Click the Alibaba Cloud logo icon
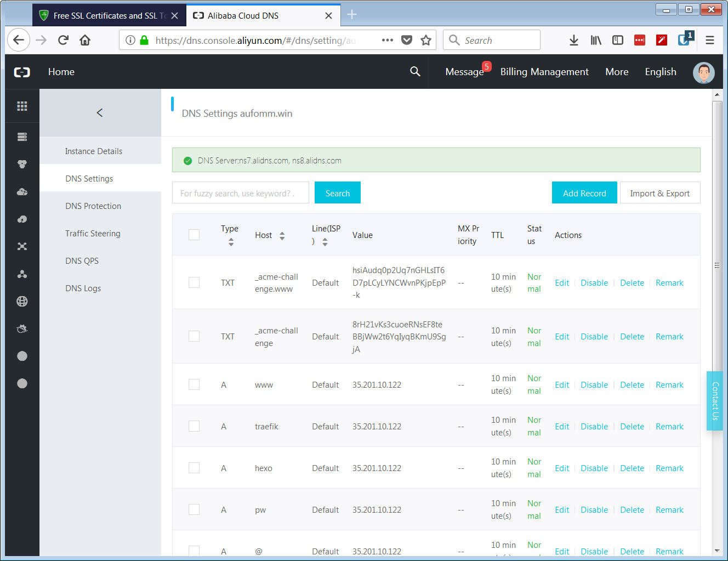This screenshot has height=561, width=728. pyautogui.click(x=22, y=72)
